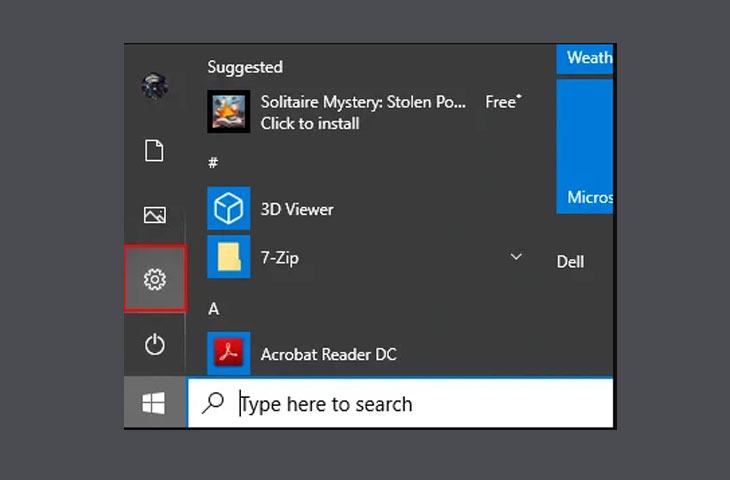Click the Solitaire Mystery game thumbnail
730x480 pixels.
229,111
